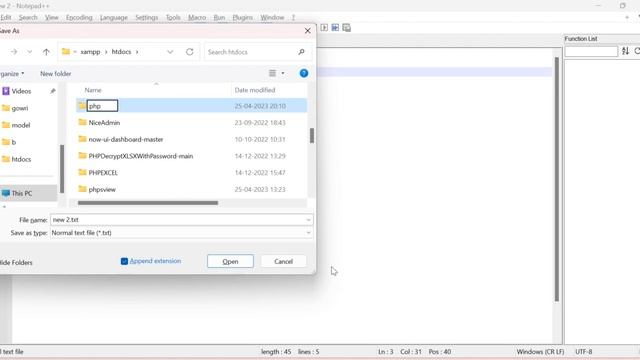Open the Settings menu

(147, 18)
